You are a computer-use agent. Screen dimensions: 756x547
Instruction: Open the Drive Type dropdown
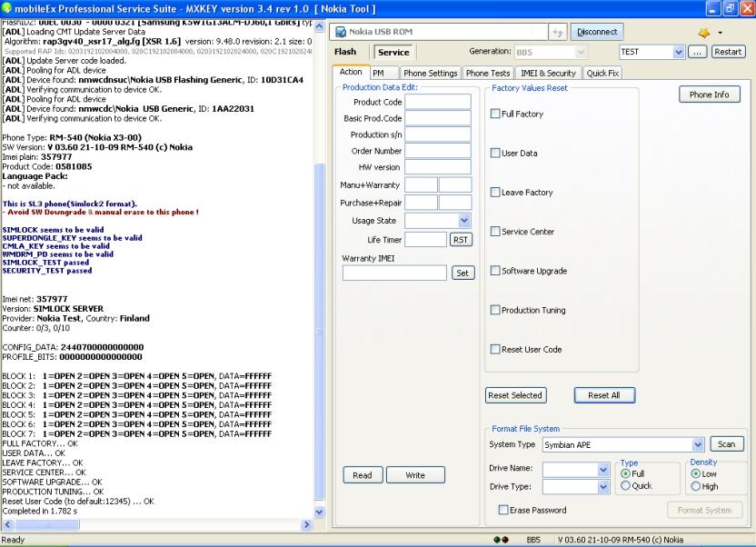[603, 487]
